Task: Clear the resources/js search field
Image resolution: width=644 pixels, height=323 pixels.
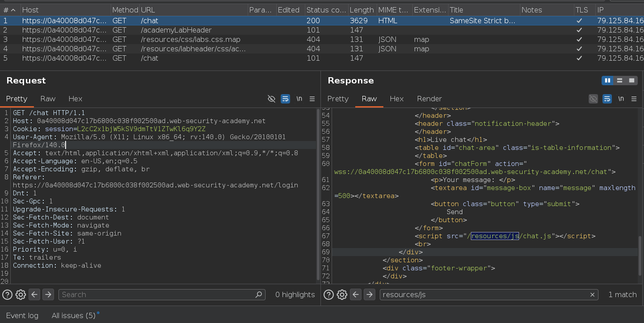Action: (x=593, y=294)
